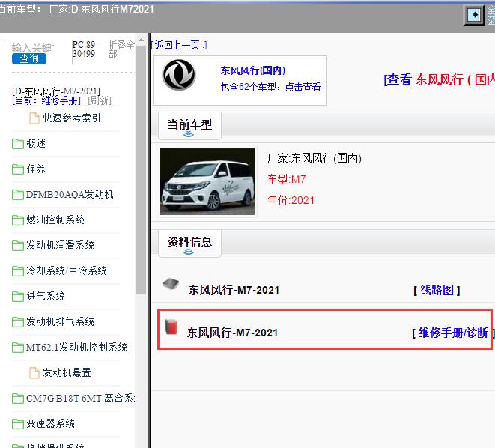This screenshot has width=495, height=448.
Task: Click the panel toggle arrow icon top right
Action: (474, 15)
